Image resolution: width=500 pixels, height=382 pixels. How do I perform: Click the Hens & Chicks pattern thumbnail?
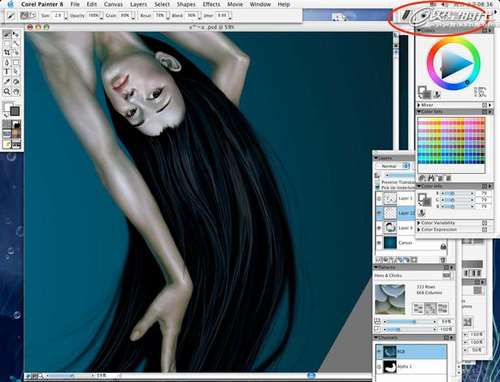(390, 299)
